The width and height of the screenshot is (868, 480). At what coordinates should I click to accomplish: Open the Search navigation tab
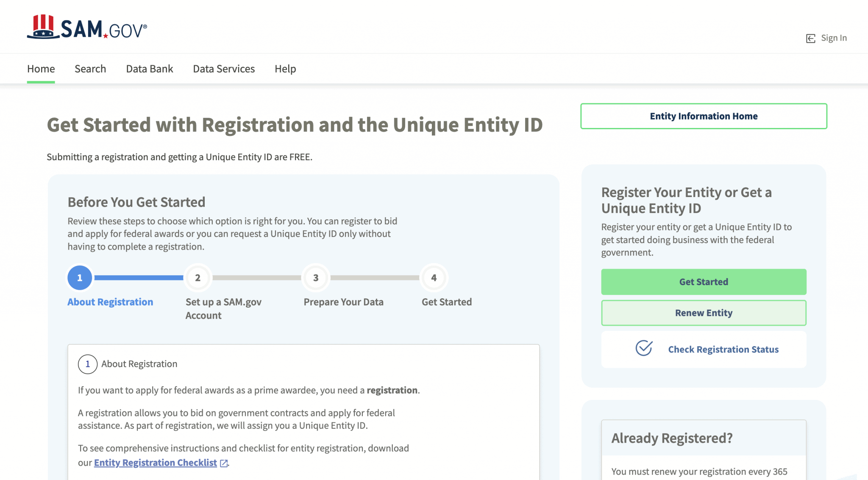[90, 69]
